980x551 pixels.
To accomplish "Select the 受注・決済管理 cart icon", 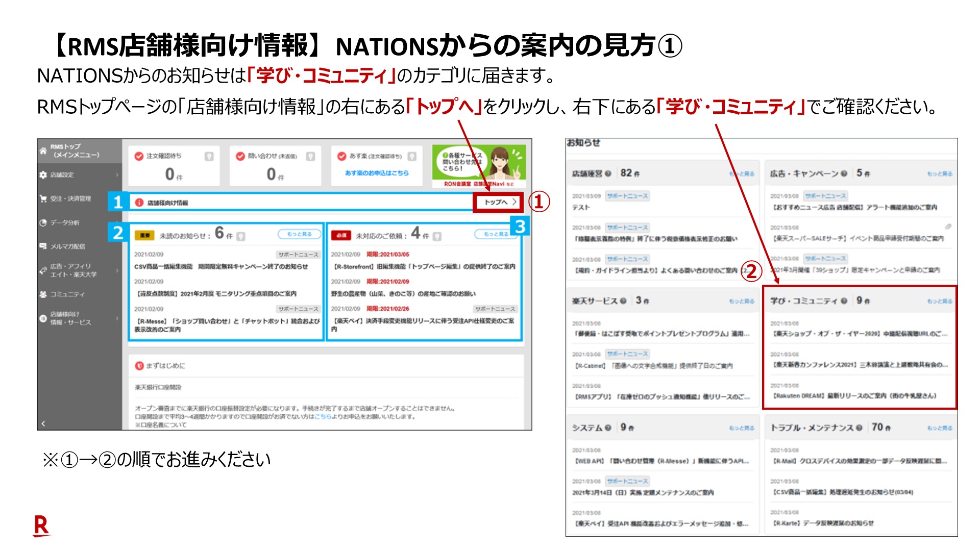I will coord(43,198).
